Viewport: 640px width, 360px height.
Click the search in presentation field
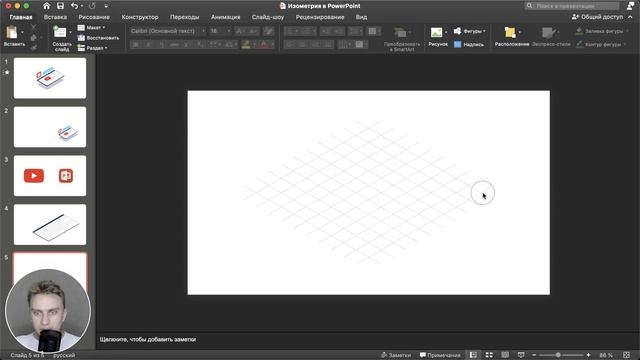pyautogui.click(x=572, y=6)
